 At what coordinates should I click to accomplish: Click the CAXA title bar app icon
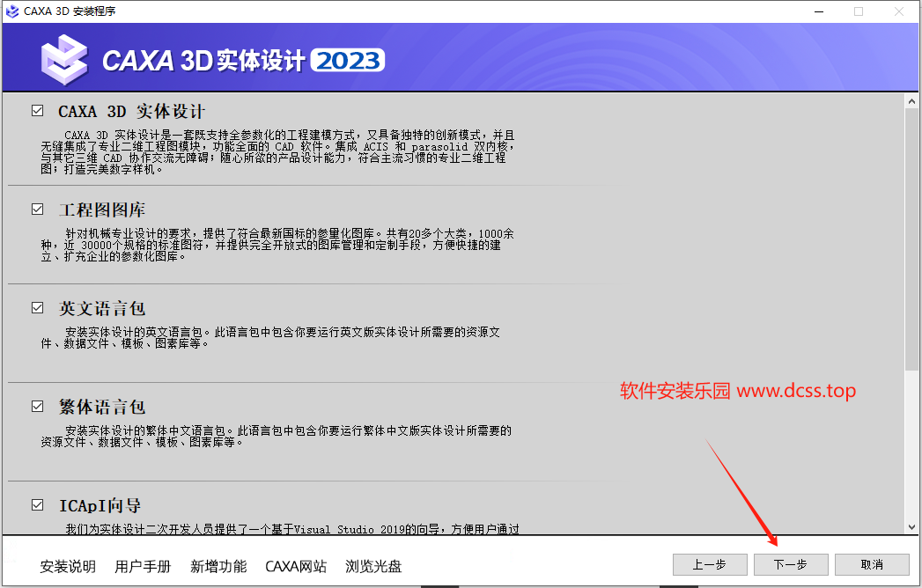pyautogui.click(x=12, y=11)
